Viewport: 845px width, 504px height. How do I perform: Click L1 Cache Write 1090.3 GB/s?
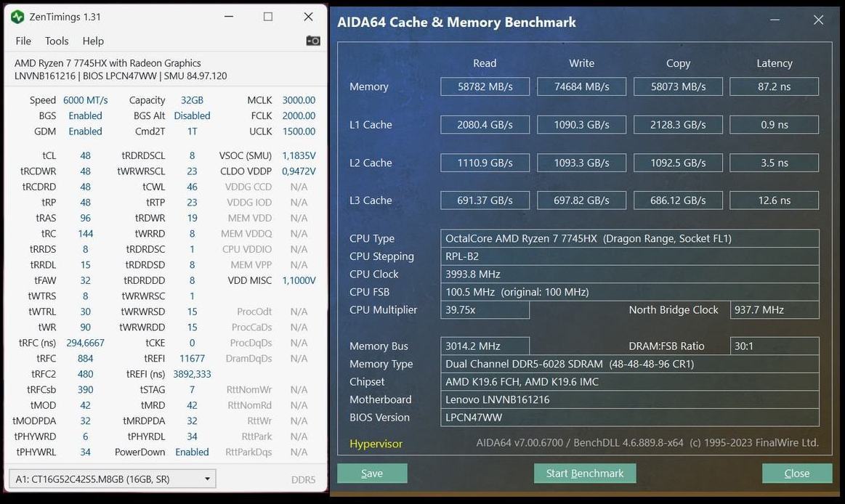pos(581,125)
